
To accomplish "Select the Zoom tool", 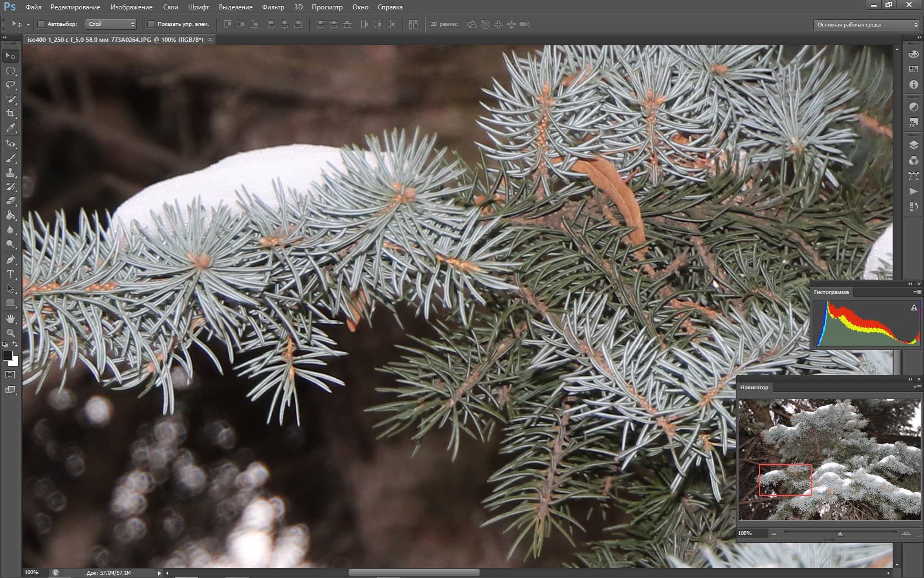I will pyautogui.click(x=10, y=333).
